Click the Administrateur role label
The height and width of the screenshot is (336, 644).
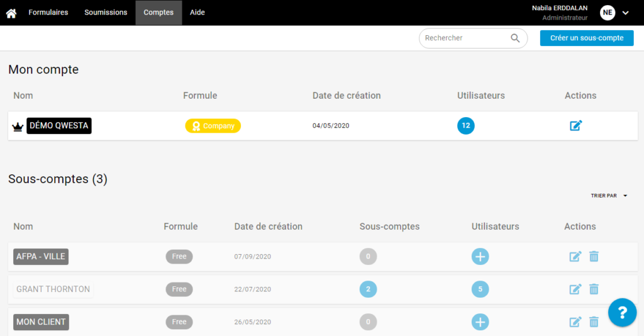pyautogui.click(x=565, y=18)
